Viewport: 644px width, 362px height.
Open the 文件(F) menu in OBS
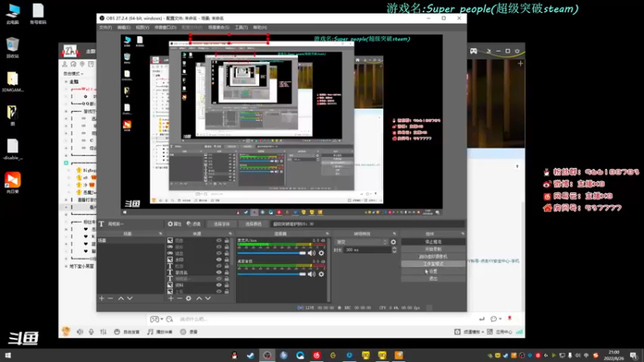pyautogui.click(x=105, y=27)
